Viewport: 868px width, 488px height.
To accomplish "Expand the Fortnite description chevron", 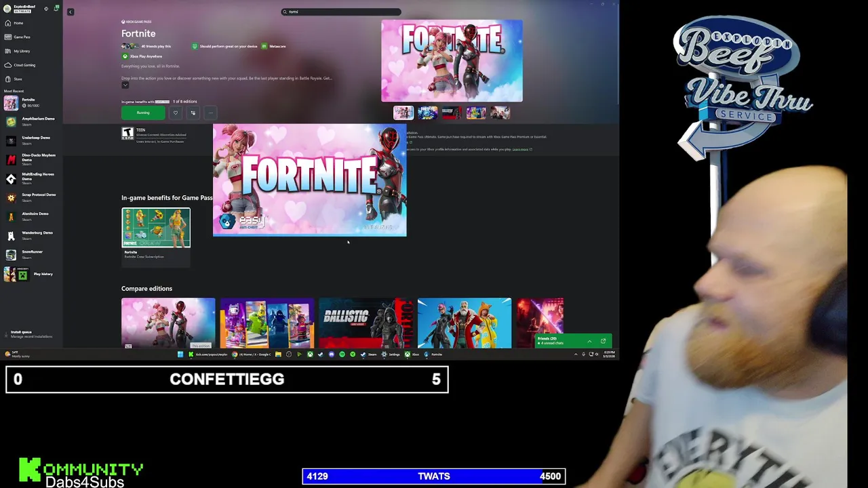I will point(125,85).
